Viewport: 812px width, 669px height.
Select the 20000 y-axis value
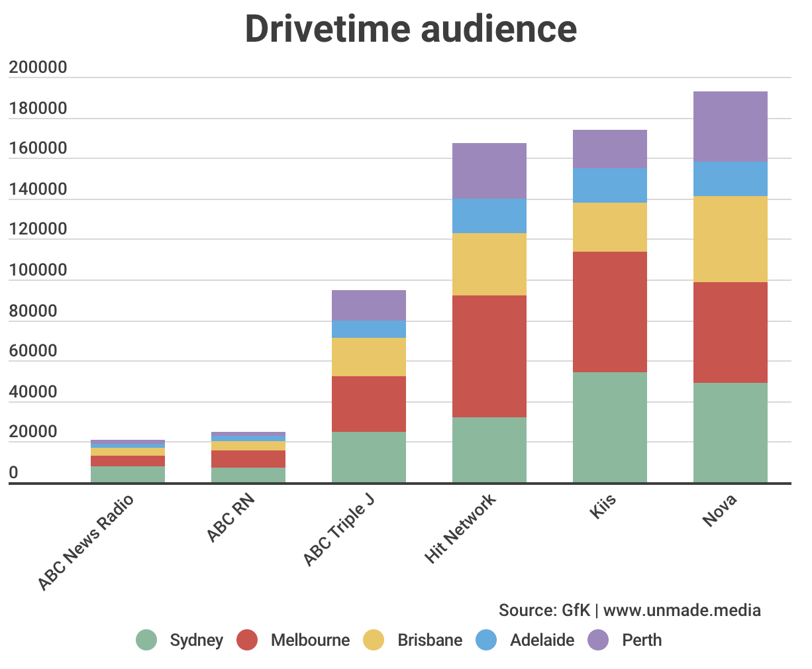(x=34, y=431)
